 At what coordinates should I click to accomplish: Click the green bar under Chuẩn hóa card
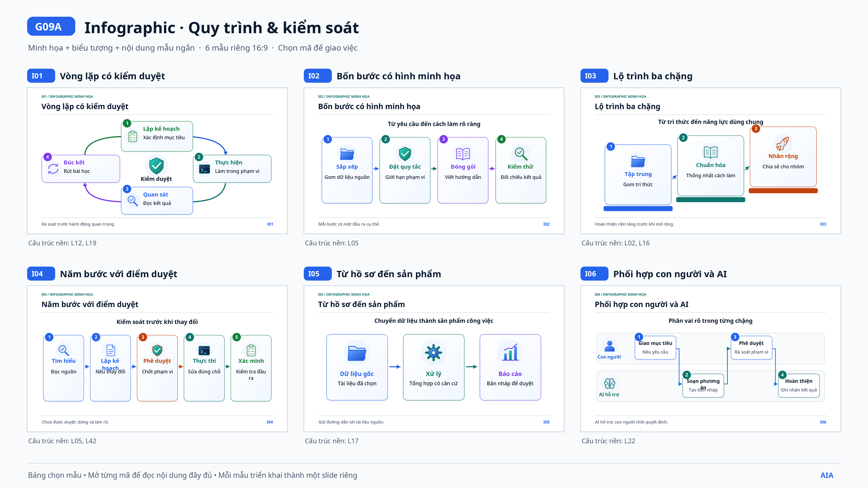711,199
